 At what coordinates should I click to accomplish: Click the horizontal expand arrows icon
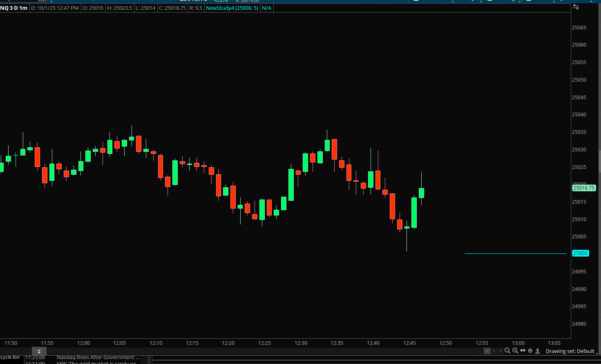point(523,351)
